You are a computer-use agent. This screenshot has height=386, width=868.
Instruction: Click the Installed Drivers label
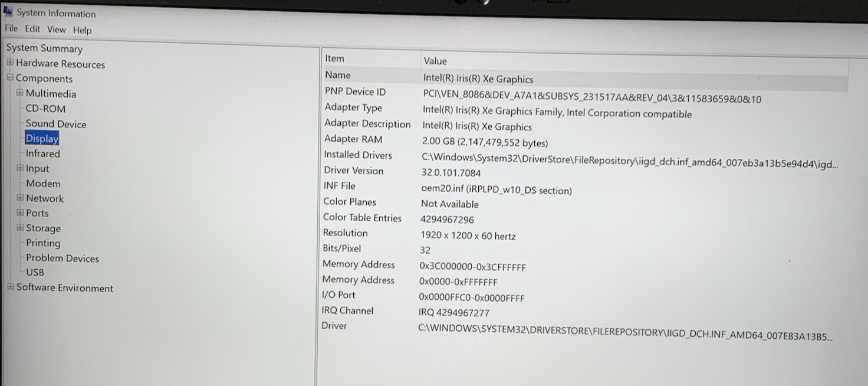(x=358, y=155)
